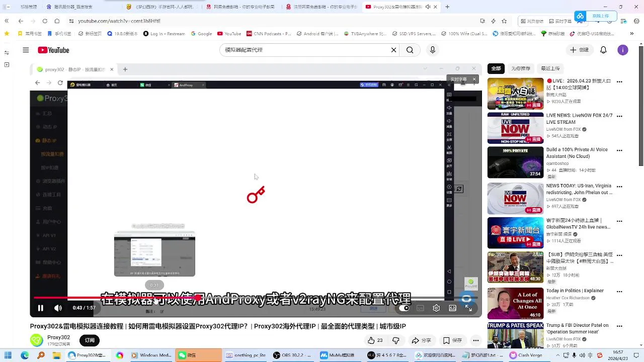
Task: Select the 最近上传 filter chip
Action: [550, 68]
